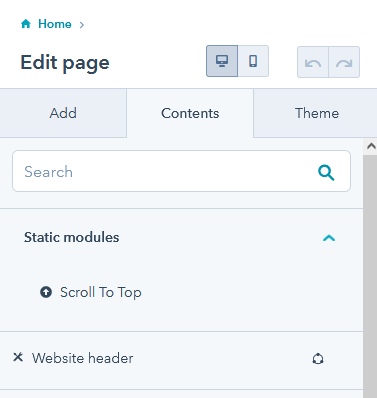Viewport: 377px width, 398px height.
Task: Collapse the Static modules section
Action: [x=329, y=238]
